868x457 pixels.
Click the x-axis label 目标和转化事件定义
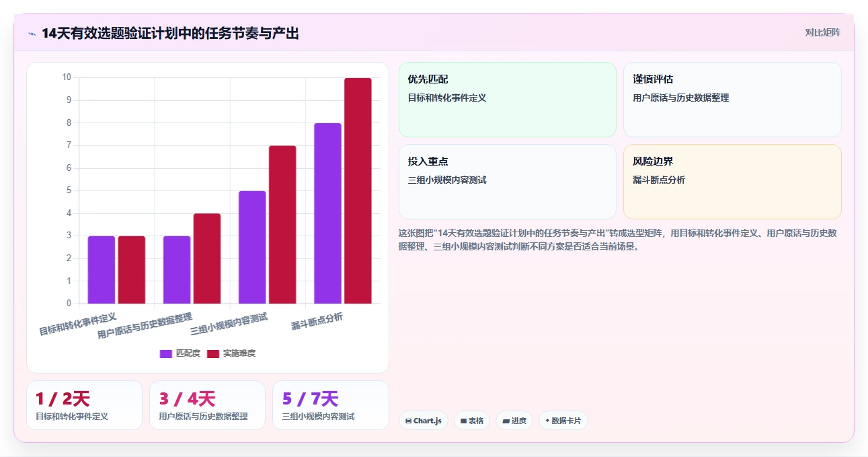point(78,324)
